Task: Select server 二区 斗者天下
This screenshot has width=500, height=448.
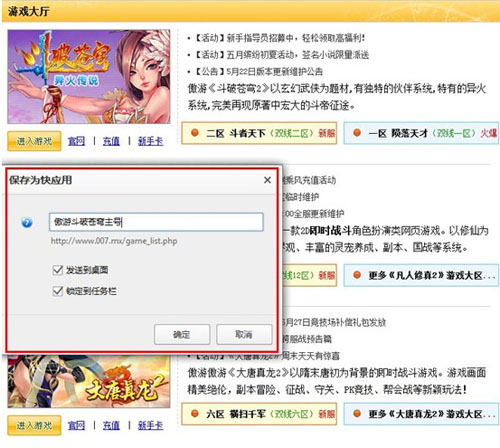Action: pyautogui.click(x=259, y=133)
